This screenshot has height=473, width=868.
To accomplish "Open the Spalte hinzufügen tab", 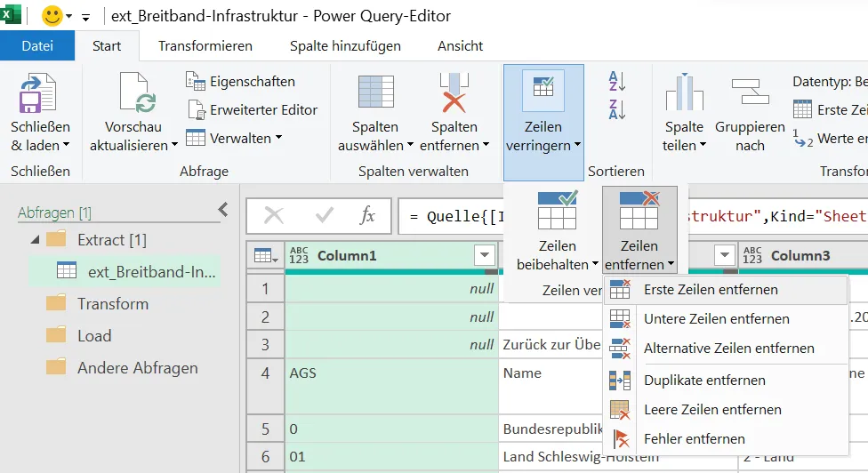I will [x=345, y=46].
